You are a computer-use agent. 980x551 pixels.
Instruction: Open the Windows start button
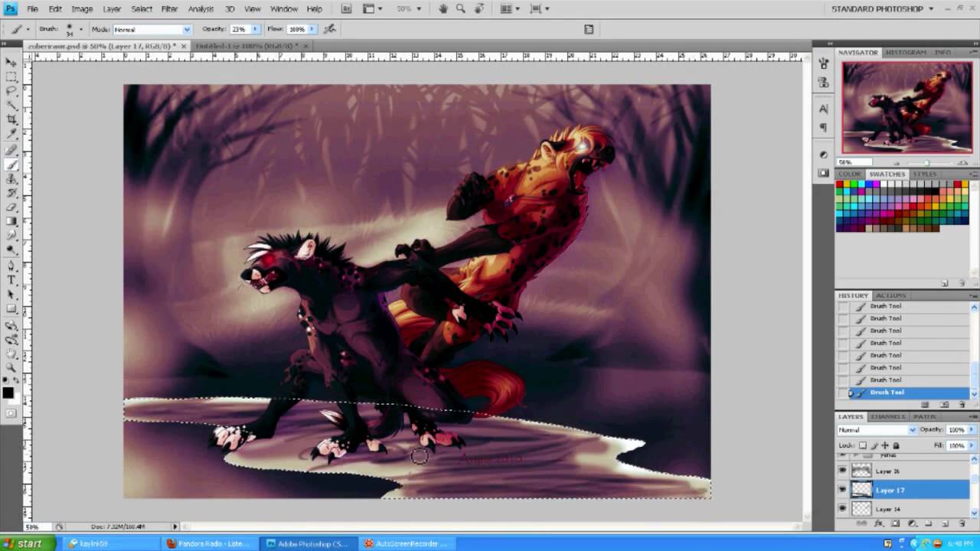tap(28, 543)
